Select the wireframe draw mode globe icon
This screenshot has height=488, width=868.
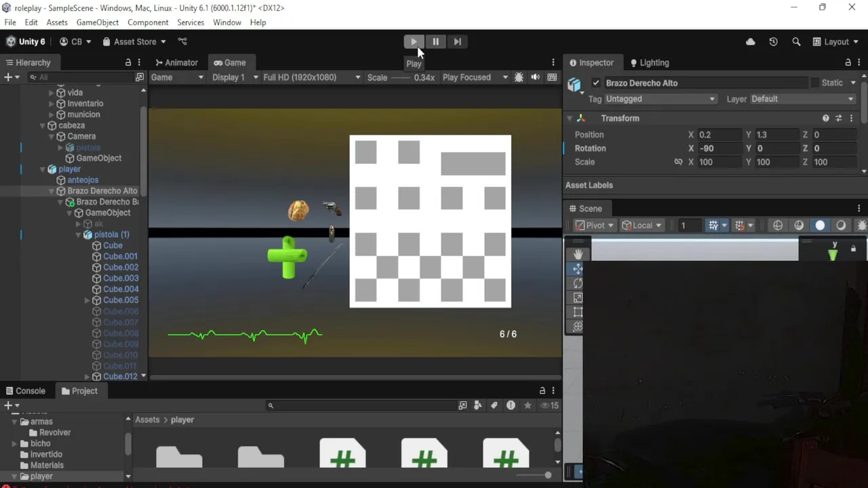pyautogui.click(x=778, y=226)
